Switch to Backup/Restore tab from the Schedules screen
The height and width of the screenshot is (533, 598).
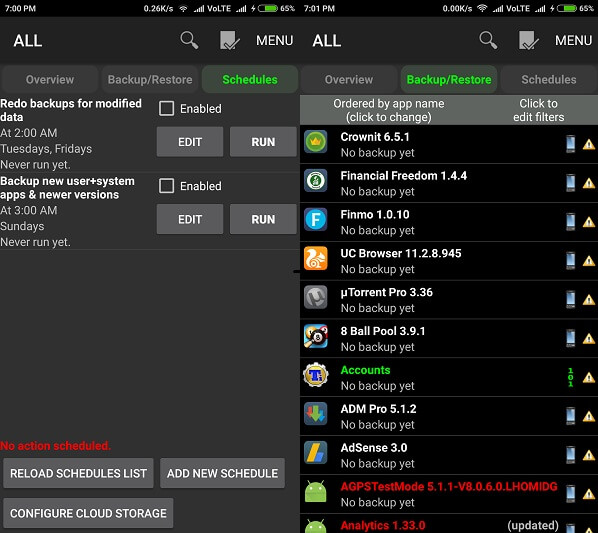click(x=150, y=79)
